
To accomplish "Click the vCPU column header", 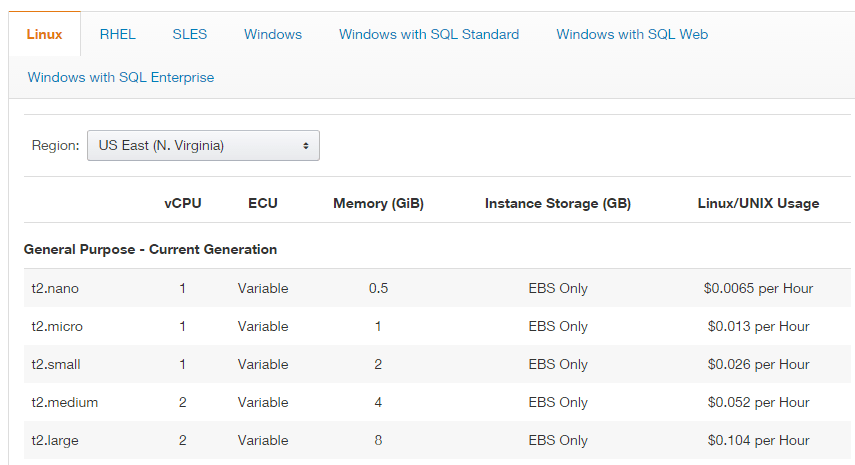I will tap(183, 203).
